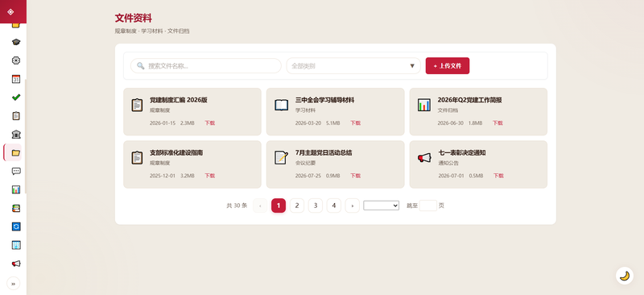Open the gear-shaped sidebar item
The height and width of the screenshot is (295, 644).
tap(16, 60)
